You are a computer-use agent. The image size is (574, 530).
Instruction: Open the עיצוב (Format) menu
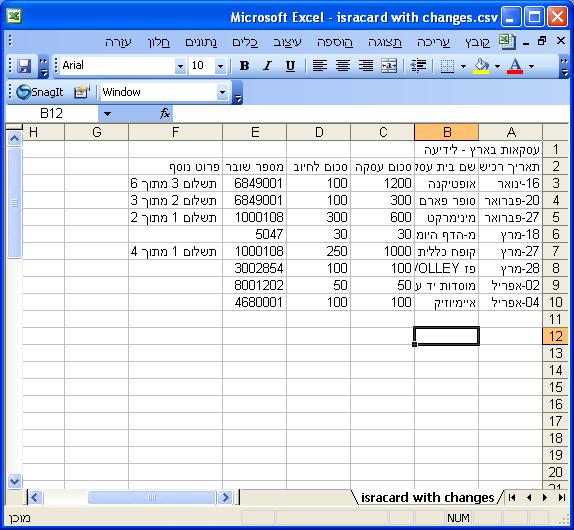point(287,42)
